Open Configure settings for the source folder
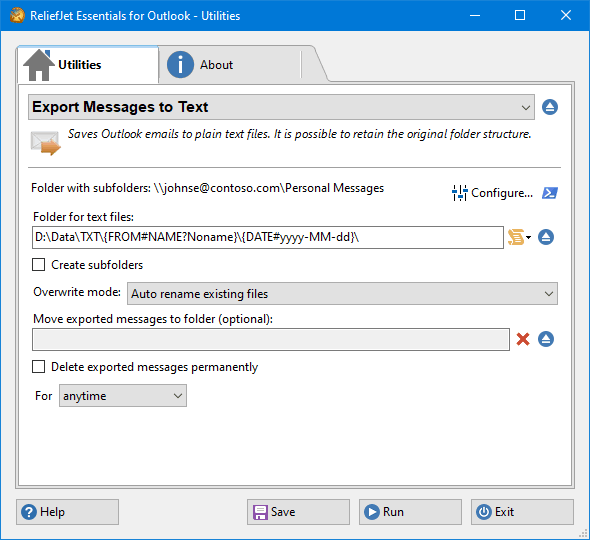The image size is (590, 540). [x=493, y=193]
